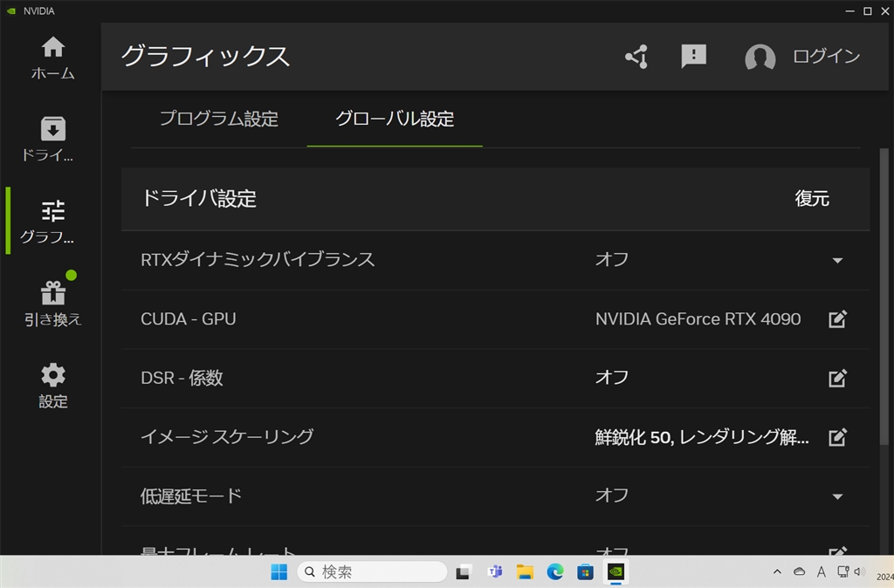Open Task View on the taskbar

click(x=463, y=571)
